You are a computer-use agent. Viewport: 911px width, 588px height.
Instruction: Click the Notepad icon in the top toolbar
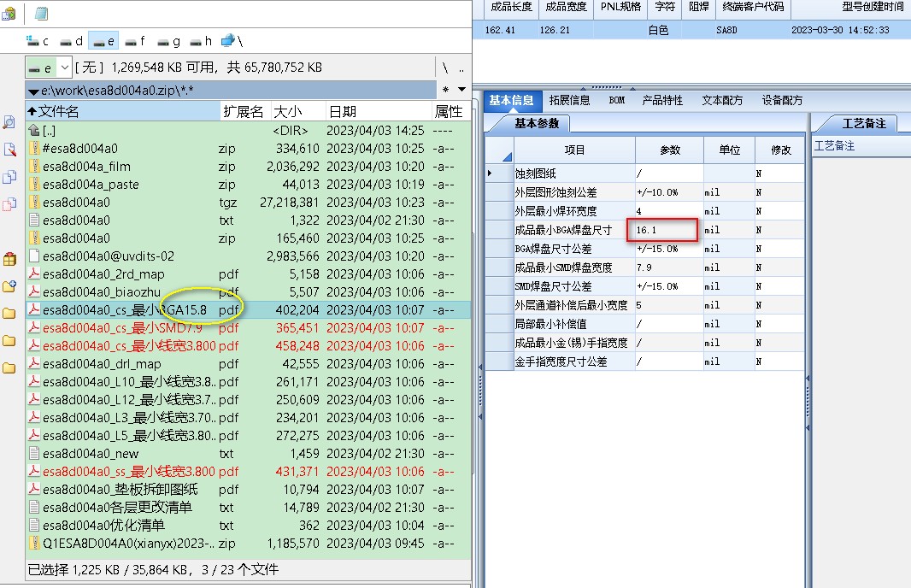click(41, 14)
